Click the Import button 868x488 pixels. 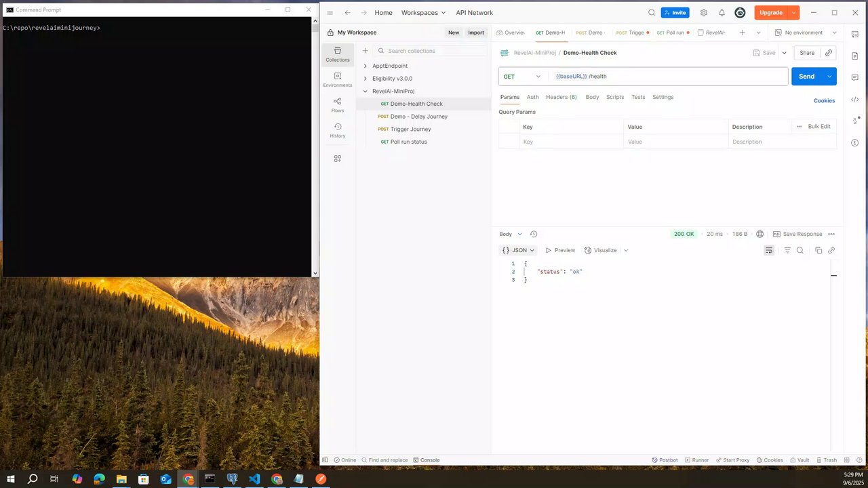(476, 33)
